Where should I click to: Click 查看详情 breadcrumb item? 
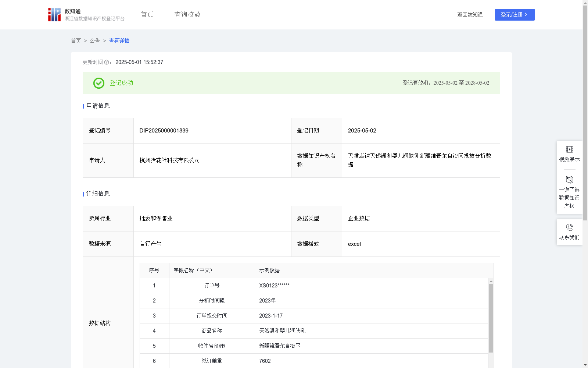pos(119,41)
